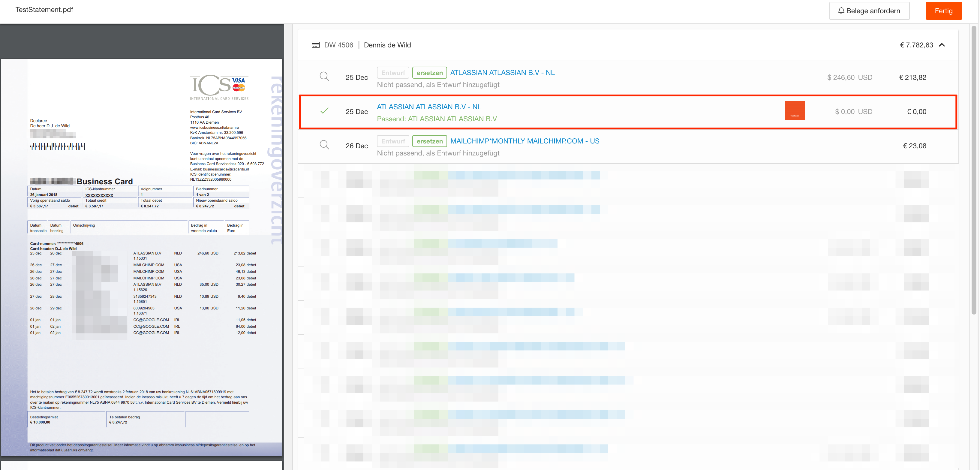Click the amount € 213,82

click(912, 77)
